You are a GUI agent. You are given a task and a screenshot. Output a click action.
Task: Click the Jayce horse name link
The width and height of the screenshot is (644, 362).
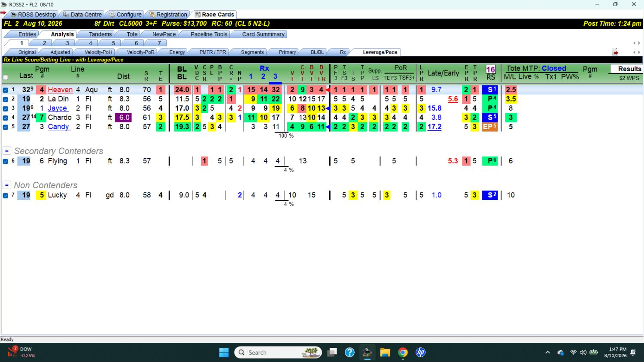pyautogui.click(x=58, y=108)
